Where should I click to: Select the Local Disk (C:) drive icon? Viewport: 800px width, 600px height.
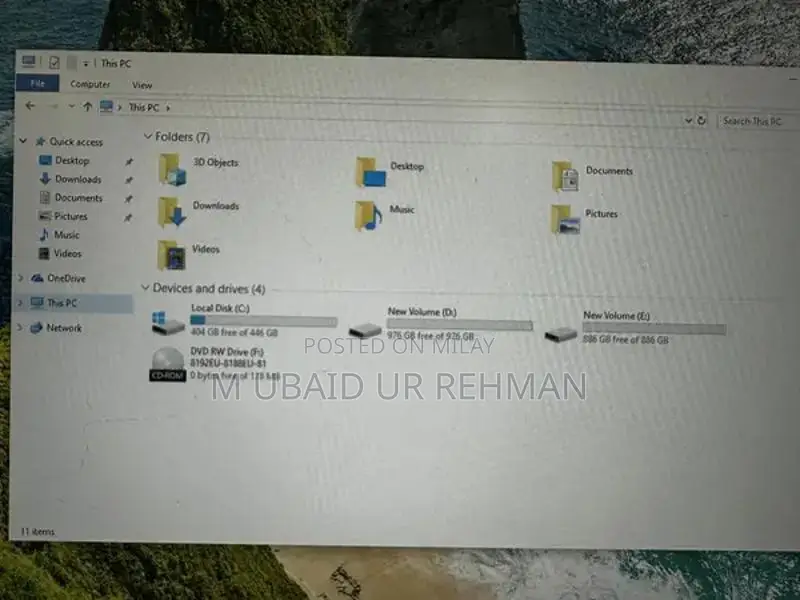click(x=168, y=322)
